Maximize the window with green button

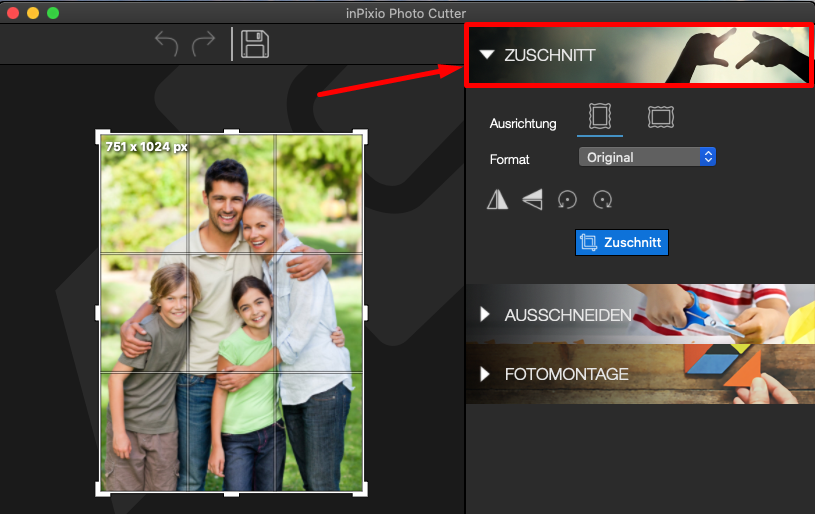click(x=53, y=13)
